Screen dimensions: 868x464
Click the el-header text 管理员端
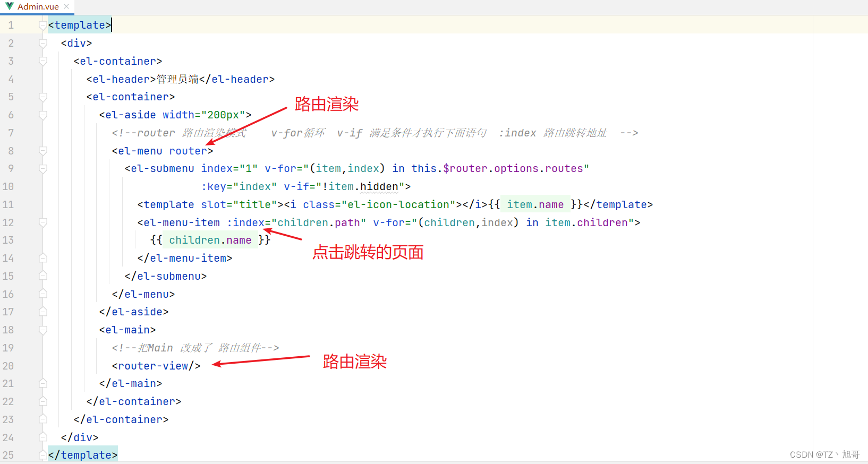[x=177, y=79]
